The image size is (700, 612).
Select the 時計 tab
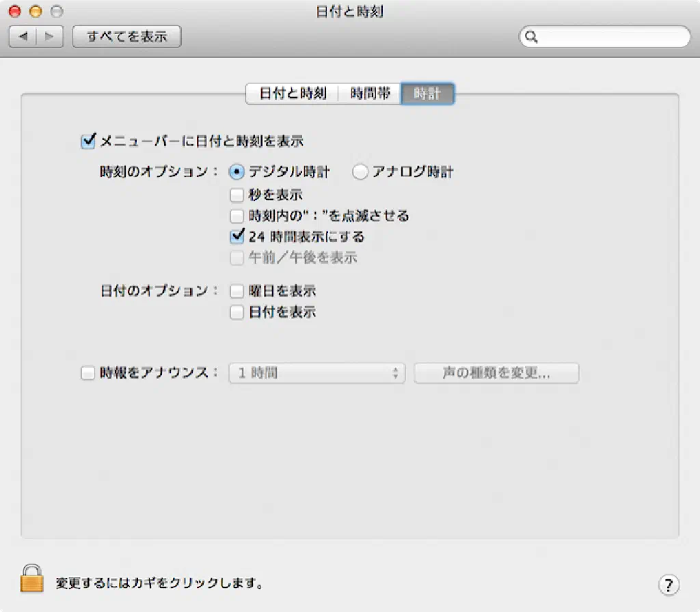[x=427, y=94]
